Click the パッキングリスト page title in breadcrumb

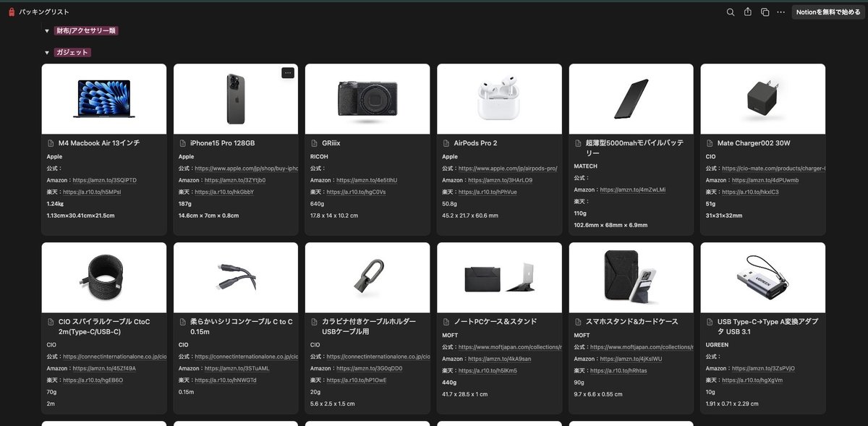[x=44, y=12]
